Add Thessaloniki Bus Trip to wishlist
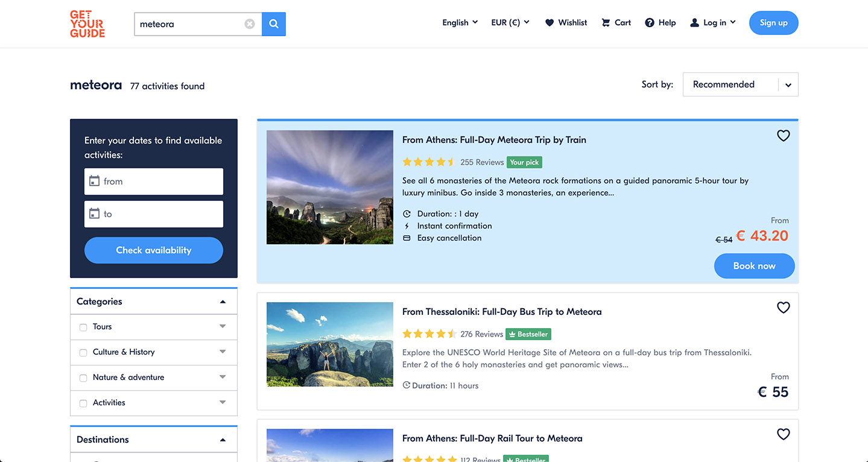Image resolution: width=868 pixels, height=462 pixels. [x=783, y=308]
